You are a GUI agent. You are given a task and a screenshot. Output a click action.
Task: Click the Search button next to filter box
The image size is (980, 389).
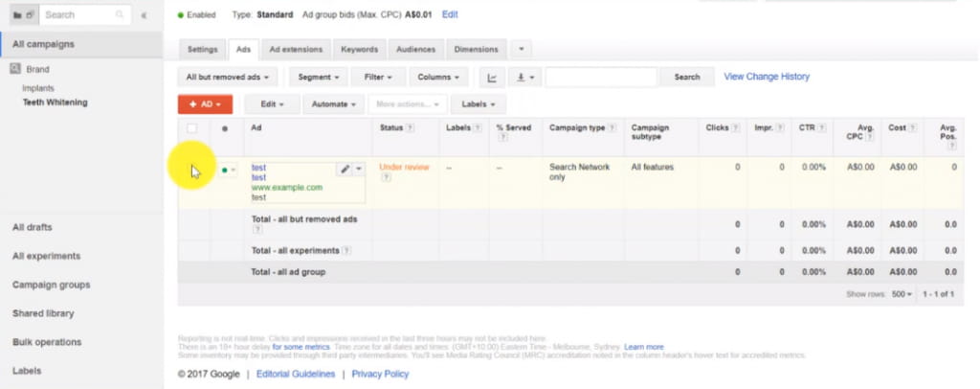coord(687,77)
